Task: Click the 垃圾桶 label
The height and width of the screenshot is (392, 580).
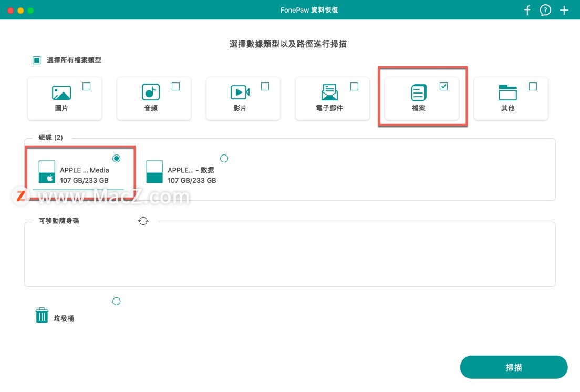Action: click(x=64, y=318)
